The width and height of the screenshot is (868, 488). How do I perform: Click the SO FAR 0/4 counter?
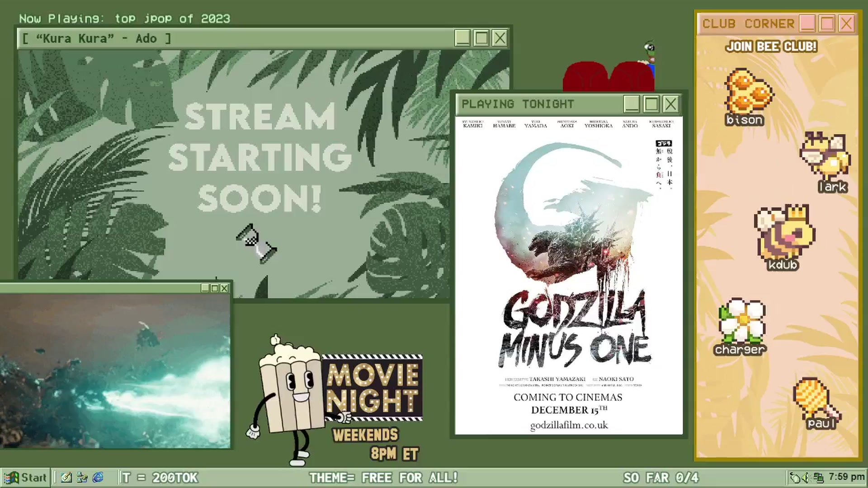click(661, 478)
